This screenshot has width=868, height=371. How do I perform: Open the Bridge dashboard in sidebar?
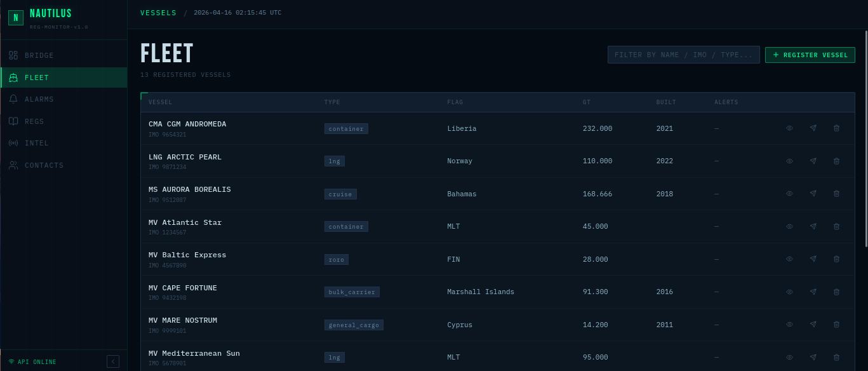[39, 56]
